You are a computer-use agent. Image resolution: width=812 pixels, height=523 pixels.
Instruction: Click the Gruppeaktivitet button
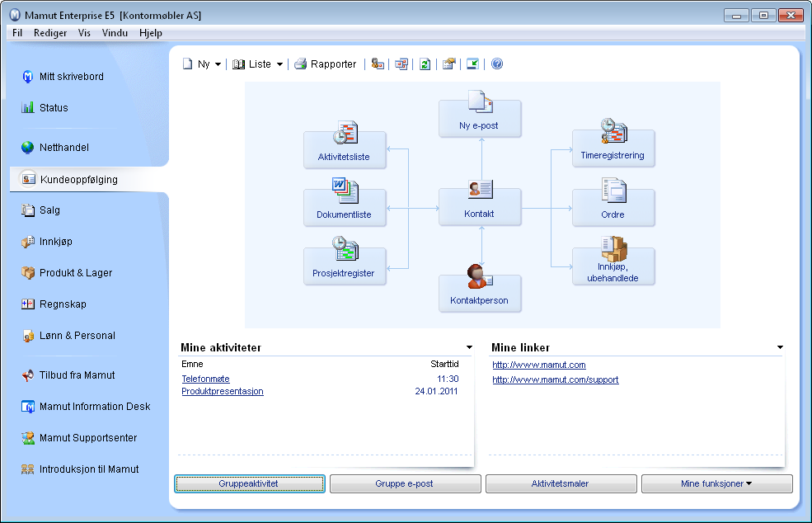click(x=250, y=483)
